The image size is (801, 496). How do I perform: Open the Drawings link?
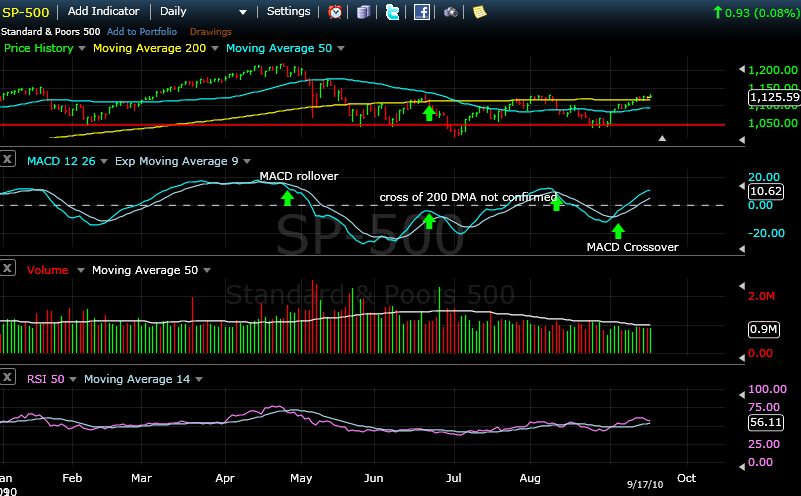pyautogui.click(x=210, y=31)
